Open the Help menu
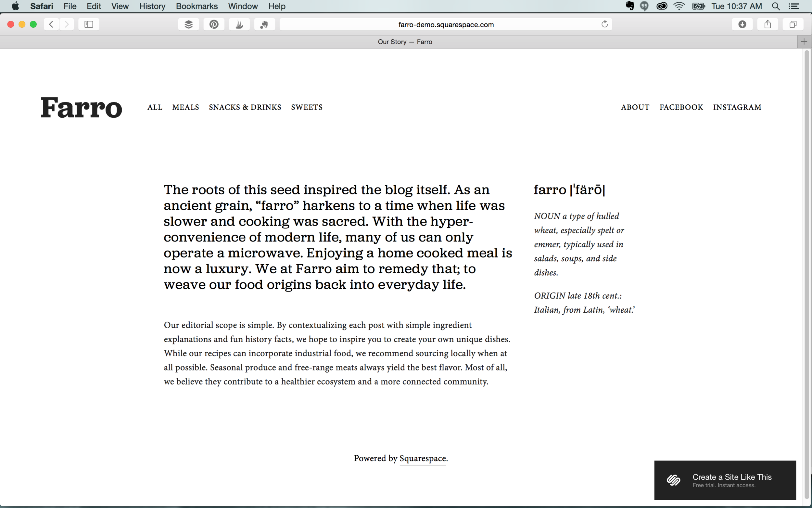 277,6
